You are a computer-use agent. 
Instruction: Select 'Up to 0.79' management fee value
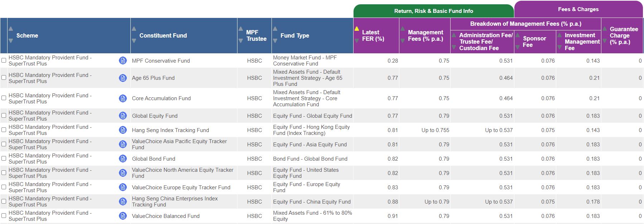(437, 201)
